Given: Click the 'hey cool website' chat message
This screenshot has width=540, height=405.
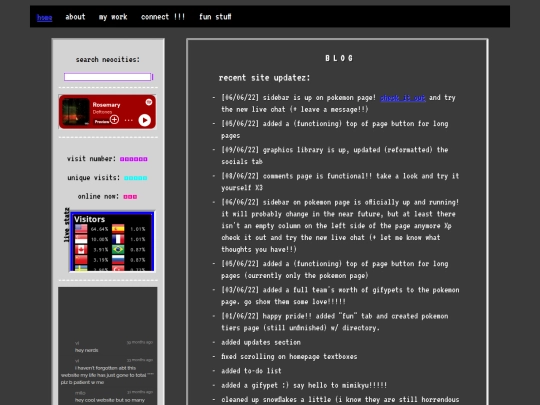Looking at the screenshot, I should [x=110, y=400].
